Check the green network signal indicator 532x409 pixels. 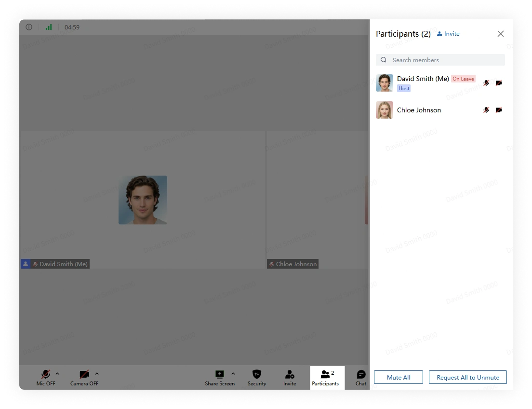point(49,27)
